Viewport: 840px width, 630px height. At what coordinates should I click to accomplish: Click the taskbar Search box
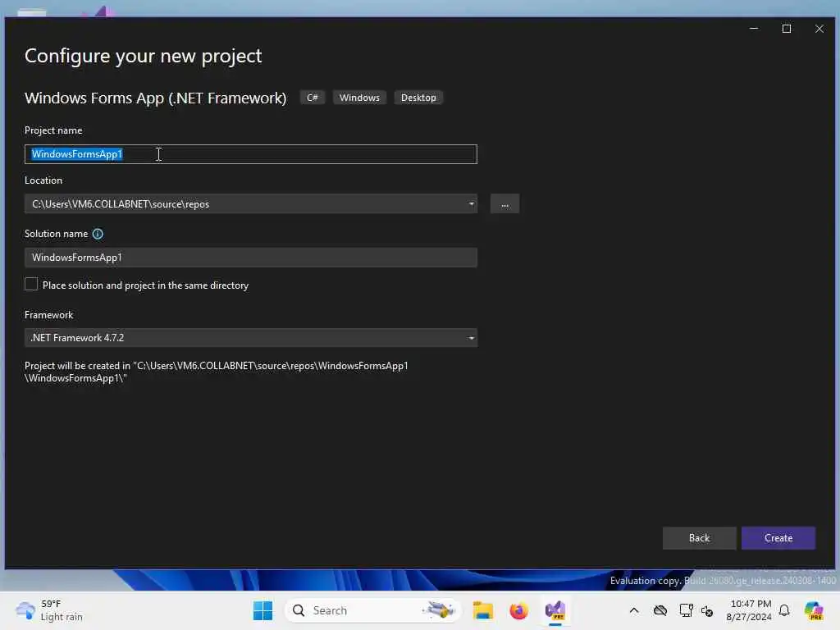click(x=373, y=610)
